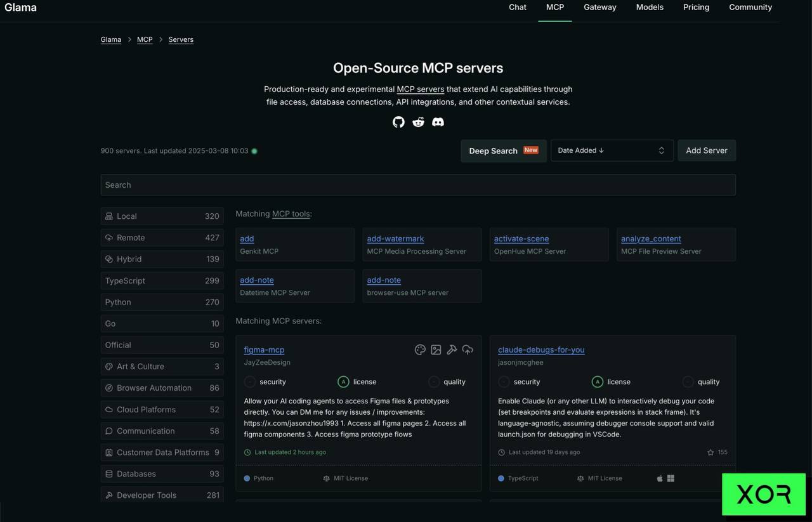
Task: Open the figma-mcp server link
Action: (x=264, y=350)
